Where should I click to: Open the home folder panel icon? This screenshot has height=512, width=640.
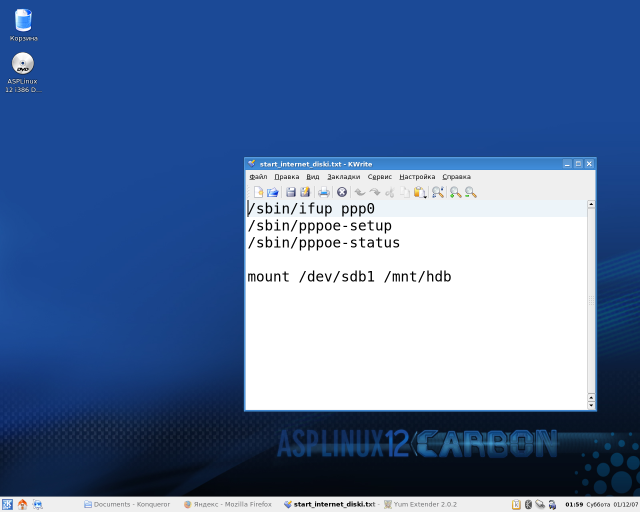[22, 505]
